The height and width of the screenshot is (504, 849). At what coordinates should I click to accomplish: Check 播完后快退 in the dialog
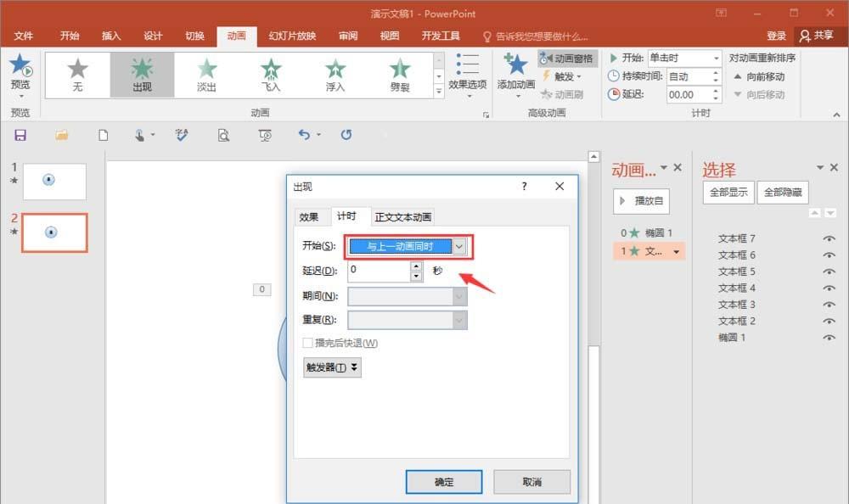click(x=306, y=343)
